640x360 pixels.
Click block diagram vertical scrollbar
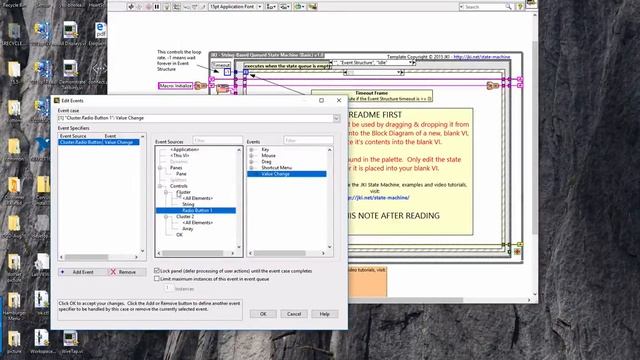pyautogui.click(x=535, y=138)
